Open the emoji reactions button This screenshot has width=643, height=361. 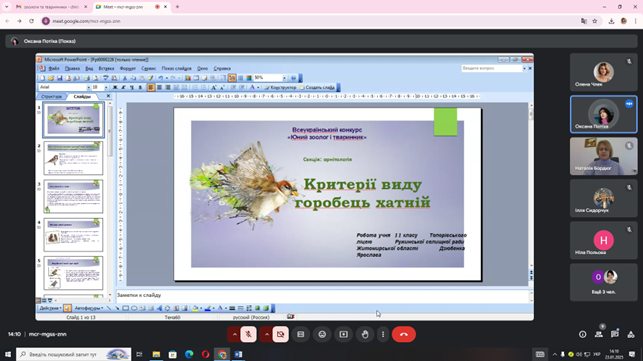(322, 334)
